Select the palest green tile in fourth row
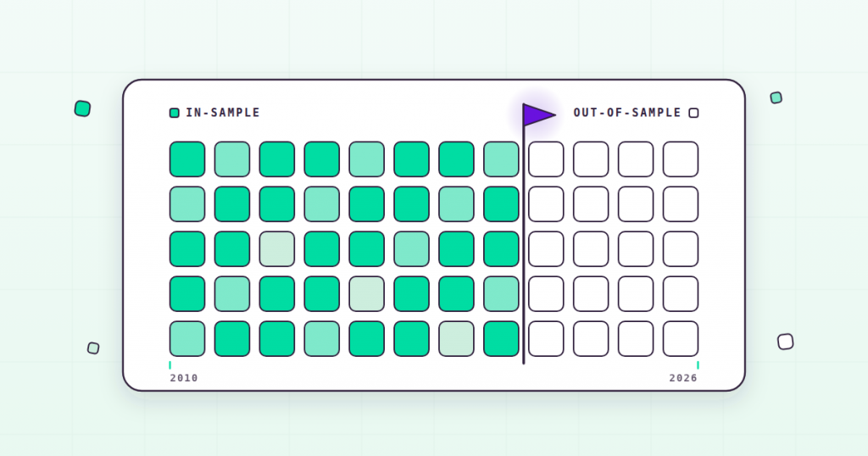This screenshot has width=868, height=456. (366, 294)
